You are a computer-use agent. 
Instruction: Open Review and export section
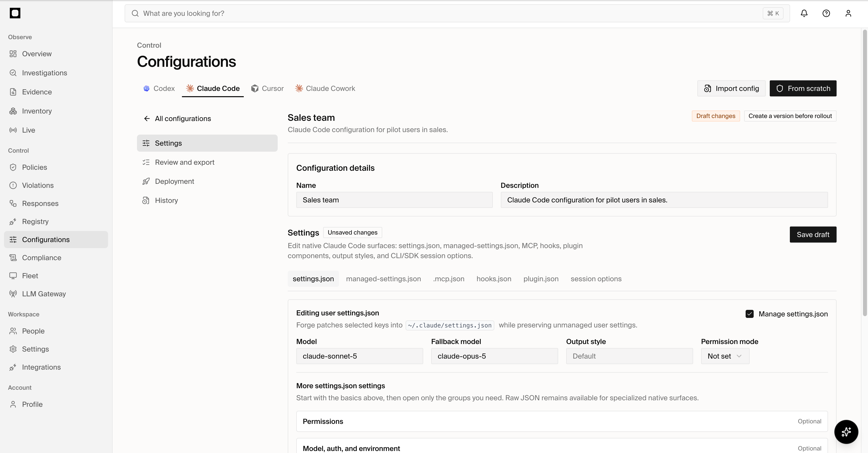click(207, 162)
